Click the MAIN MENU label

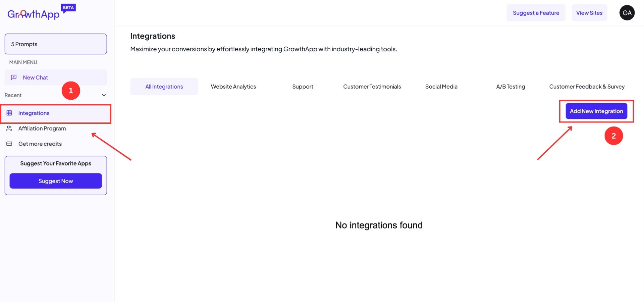23,62
